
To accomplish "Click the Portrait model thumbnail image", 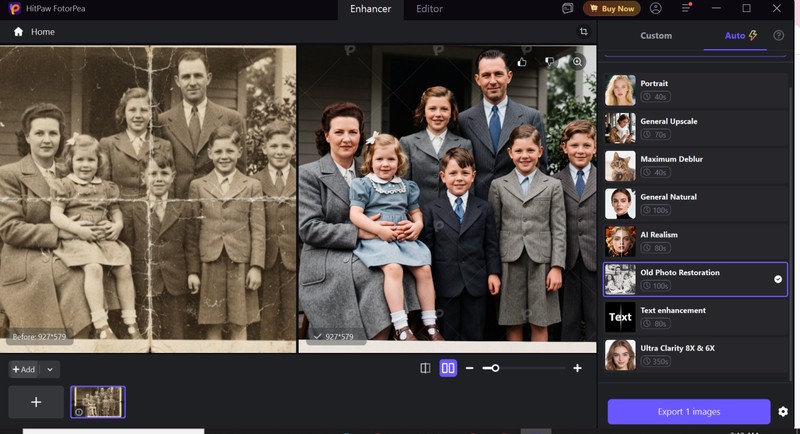I will [x=620, y=90].
